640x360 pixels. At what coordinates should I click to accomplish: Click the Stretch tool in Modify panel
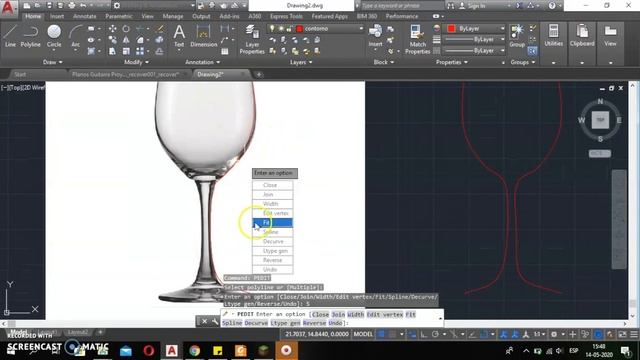pos(112,51)
